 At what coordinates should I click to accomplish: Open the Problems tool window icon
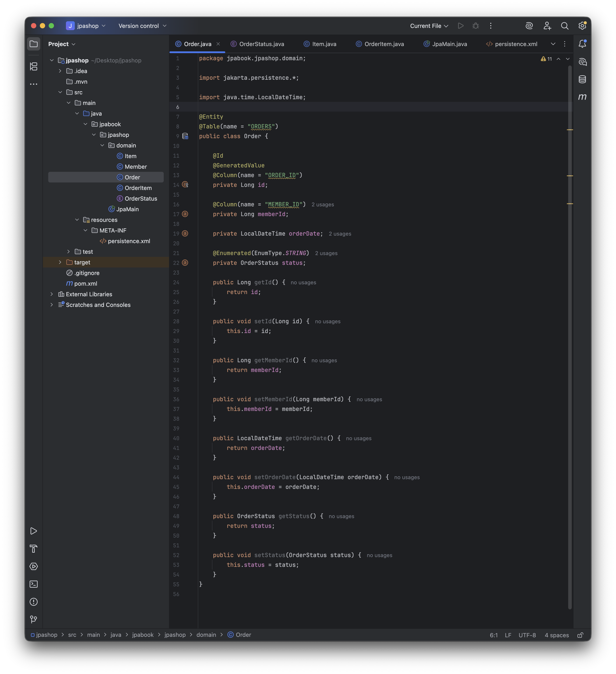34,602
